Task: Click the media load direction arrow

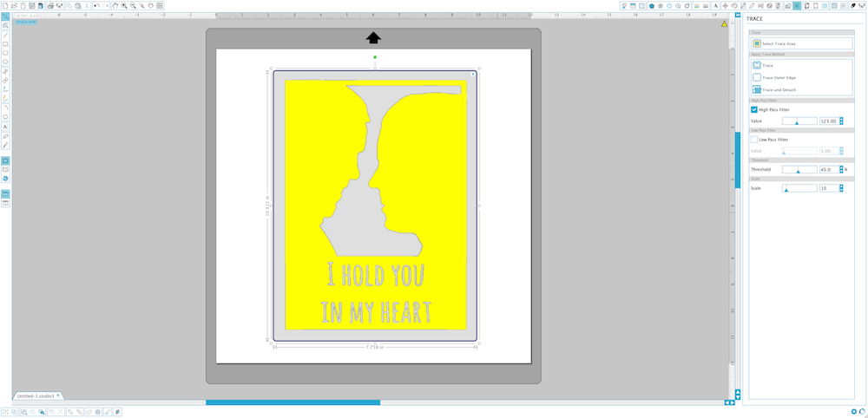Action: coord(373,37)
